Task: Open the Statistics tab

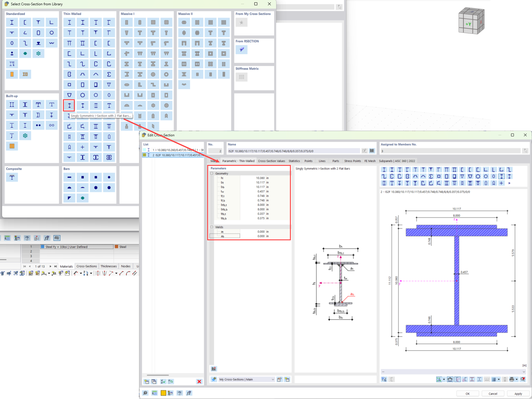Action: [x=294, y=161]
